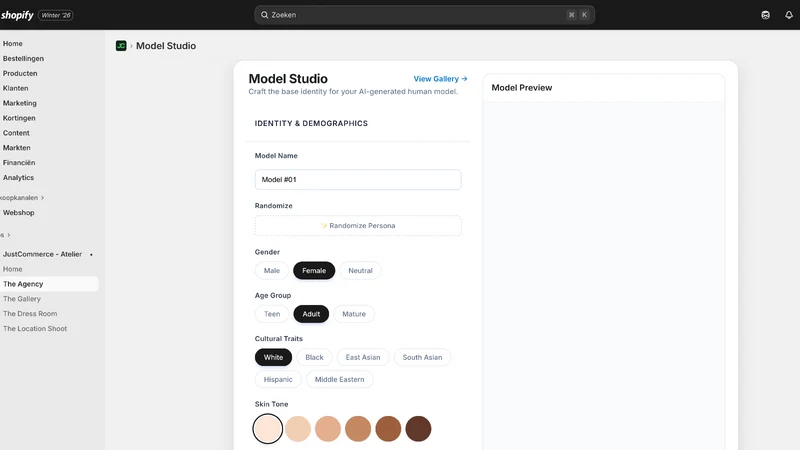800x450 pixels.
Task: Pick the light beige skin tone swatch
Action: click(x=298, y=429)
